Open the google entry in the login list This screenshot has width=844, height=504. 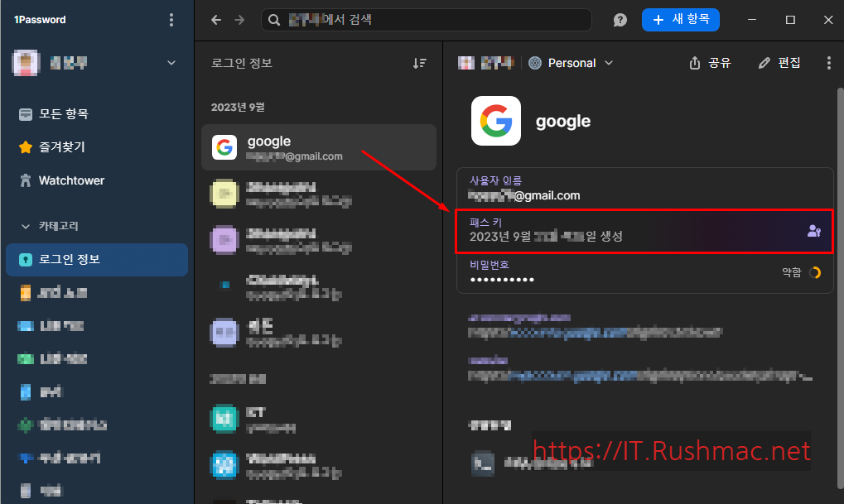(318, 146)
